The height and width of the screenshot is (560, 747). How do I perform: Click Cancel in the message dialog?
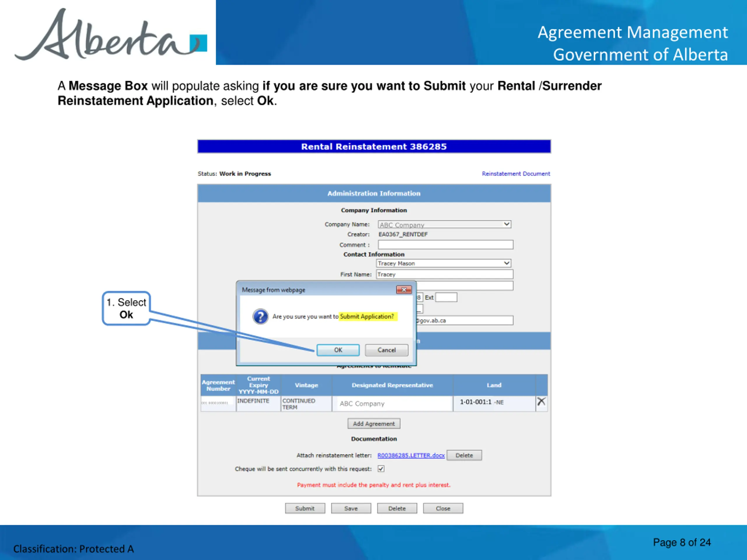point(386,350)
